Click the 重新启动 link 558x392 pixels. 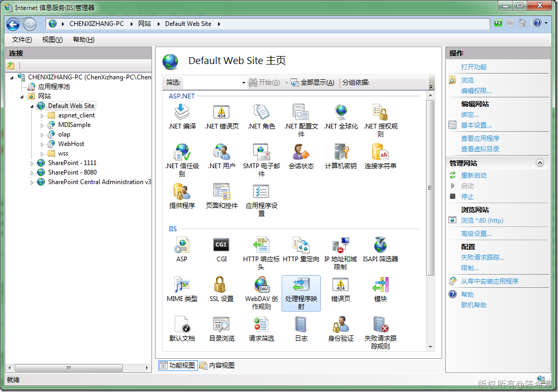click(474, 176)
